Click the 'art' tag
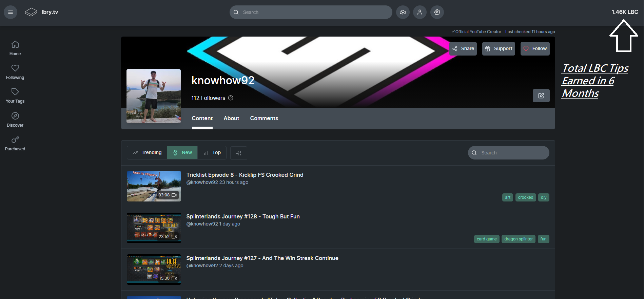 click(508, 197)
